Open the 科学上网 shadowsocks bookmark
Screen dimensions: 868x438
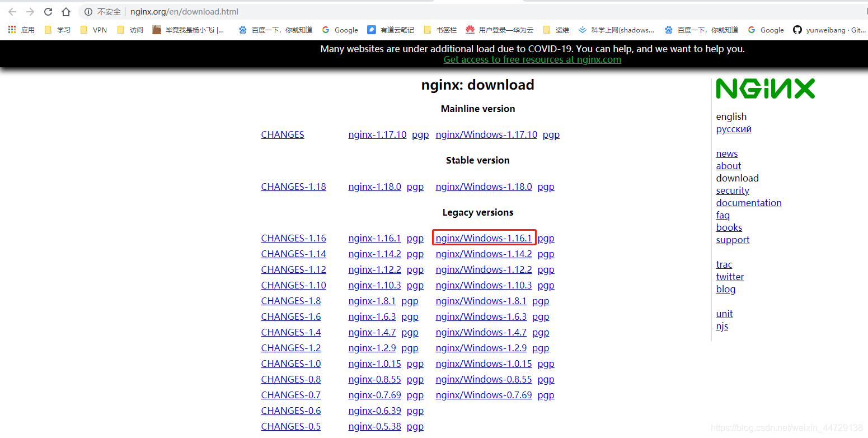616,30
